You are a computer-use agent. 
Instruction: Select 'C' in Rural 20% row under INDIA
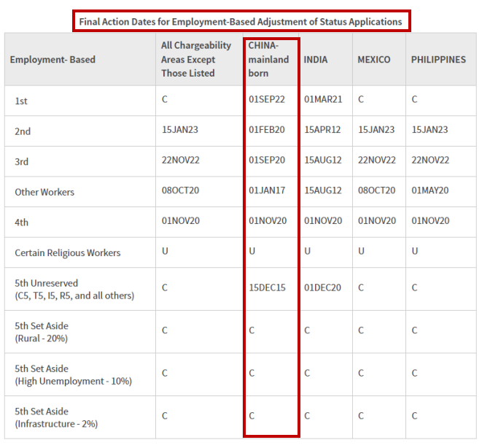(307, 331)
